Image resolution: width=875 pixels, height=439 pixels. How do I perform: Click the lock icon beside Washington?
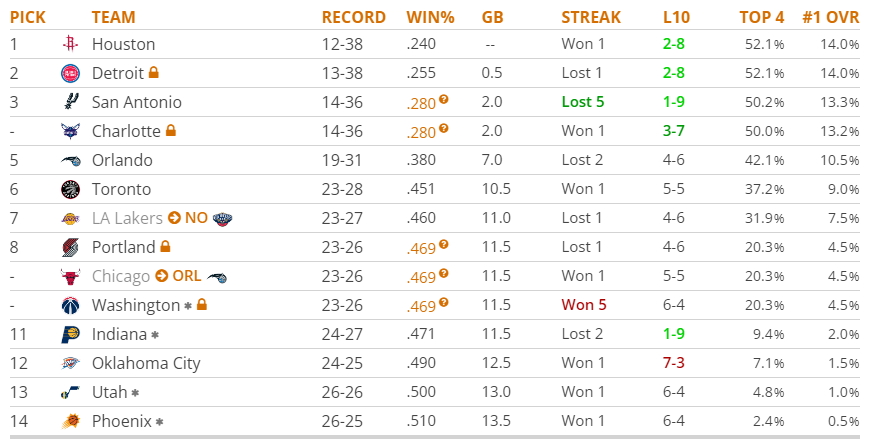click(201, 304)
